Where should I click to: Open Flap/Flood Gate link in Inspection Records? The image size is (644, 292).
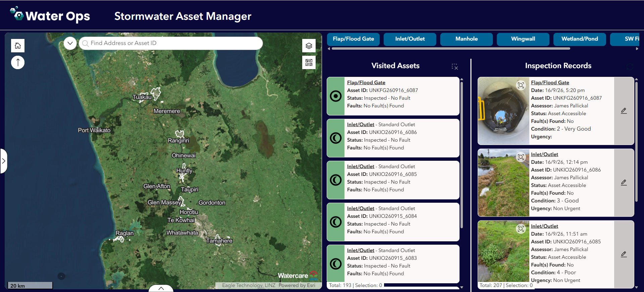point(550,83)
